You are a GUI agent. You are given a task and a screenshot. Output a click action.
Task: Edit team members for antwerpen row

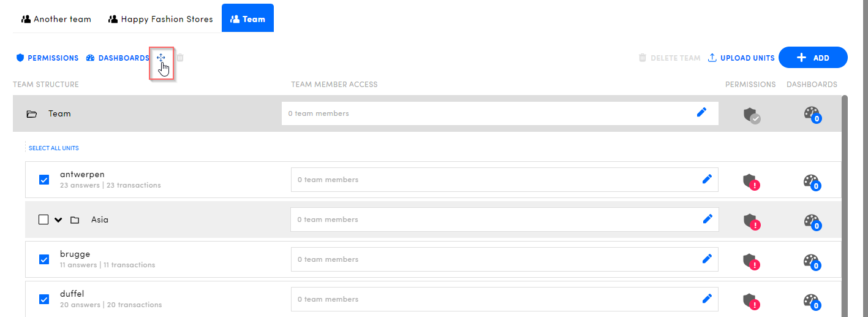[707, 179]
